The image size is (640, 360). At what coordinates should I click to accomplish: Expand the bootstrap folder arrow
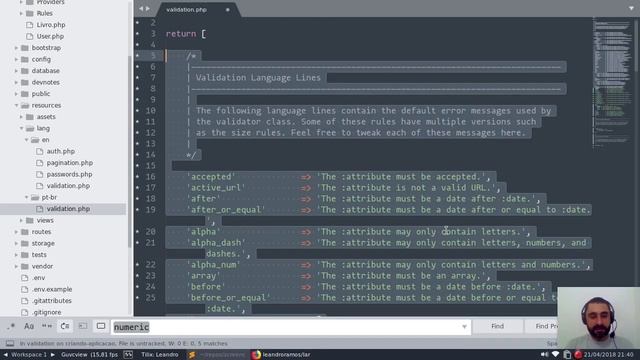16,48
